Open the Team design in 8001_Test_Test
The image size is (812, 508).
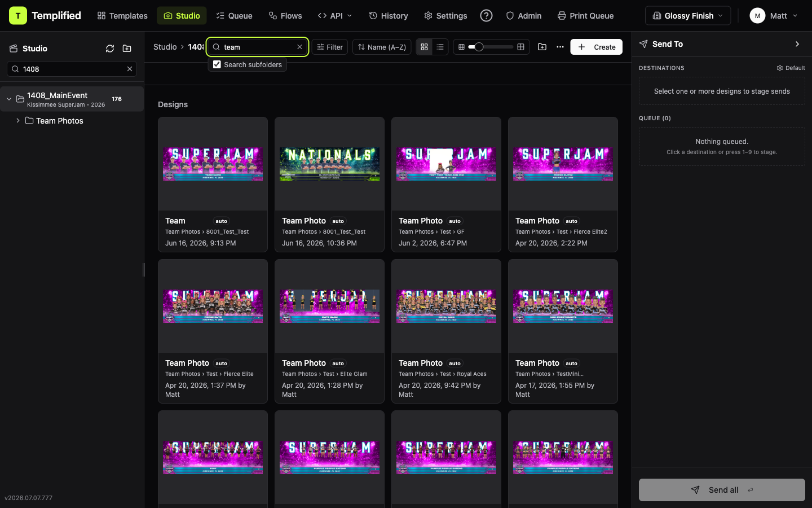(x=213, y=185)
